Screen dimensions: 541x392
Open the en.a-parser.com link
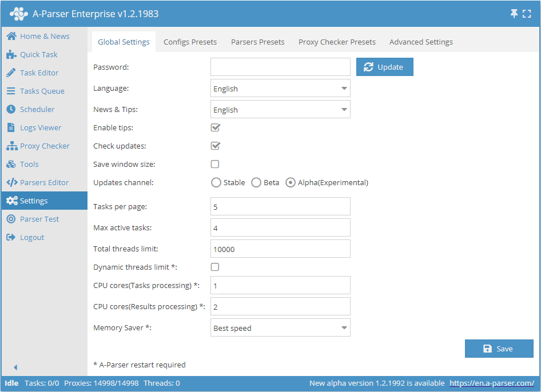point(492,383)
